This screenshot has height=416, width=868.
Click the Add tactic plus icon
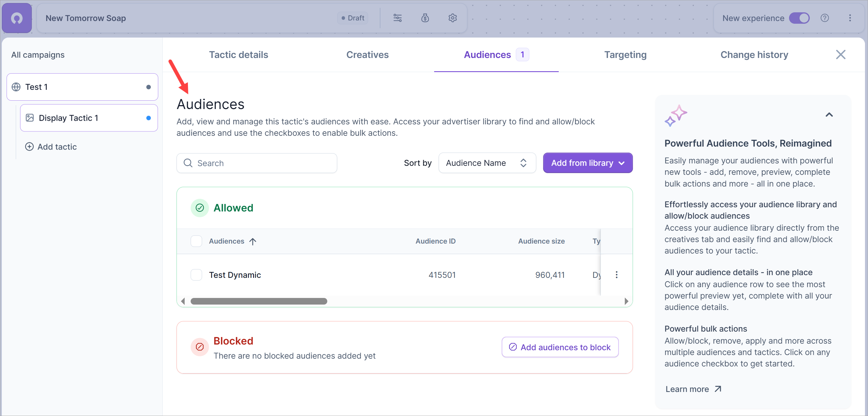30,147
